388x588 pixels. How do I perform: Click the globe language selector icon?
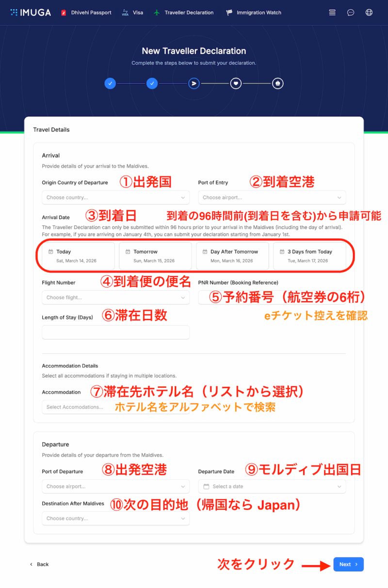tap(369, 12)
